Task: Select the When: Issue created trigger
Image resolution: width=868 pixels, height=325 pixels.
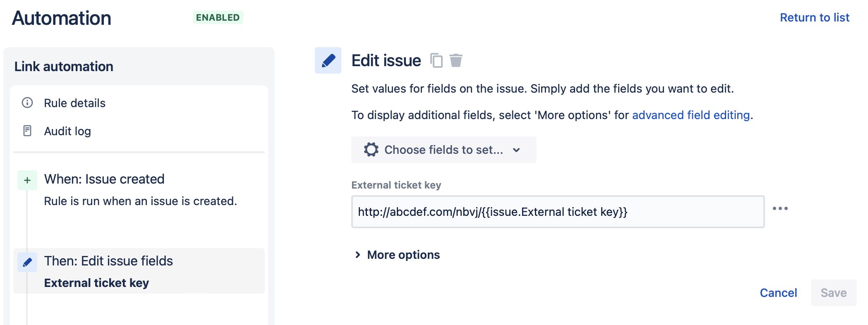Action: coord(103,179)
